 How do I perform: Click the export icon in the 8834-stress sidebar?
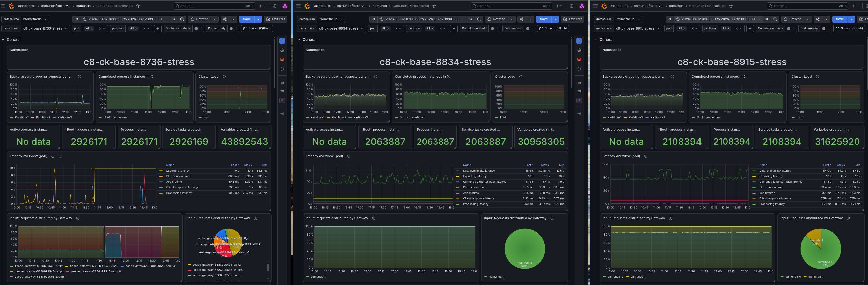579,82
